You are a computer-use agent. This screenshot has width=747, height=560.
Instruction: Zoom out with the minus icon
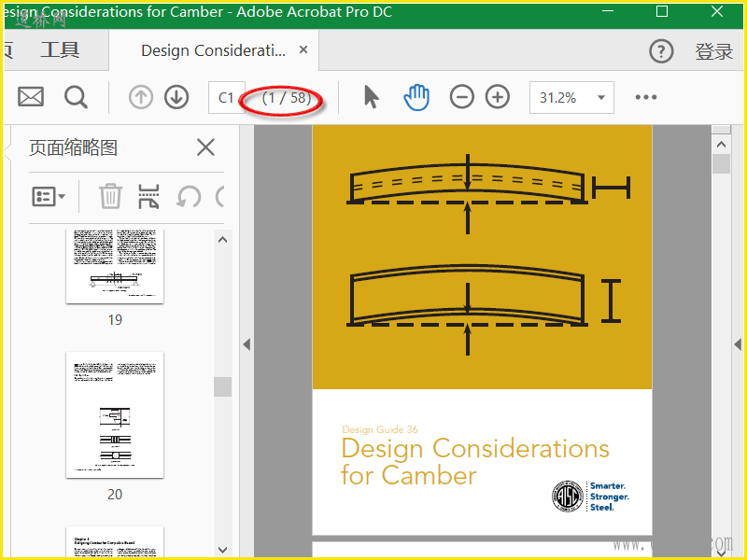[461, 97]
